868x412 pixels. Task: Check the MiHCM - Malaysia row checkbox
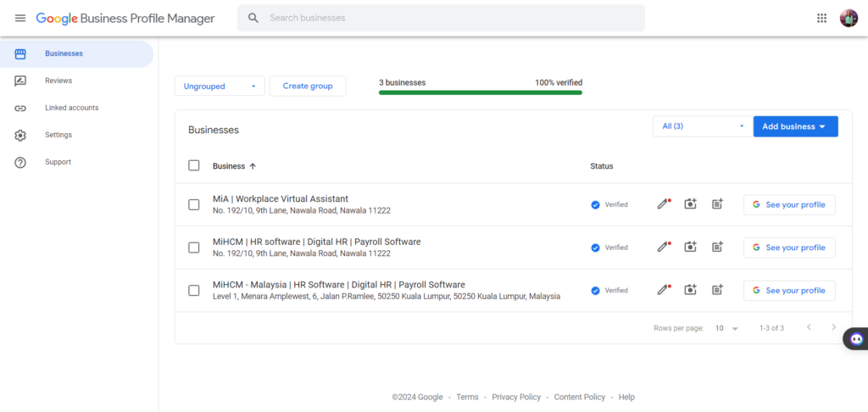[194, 291]
